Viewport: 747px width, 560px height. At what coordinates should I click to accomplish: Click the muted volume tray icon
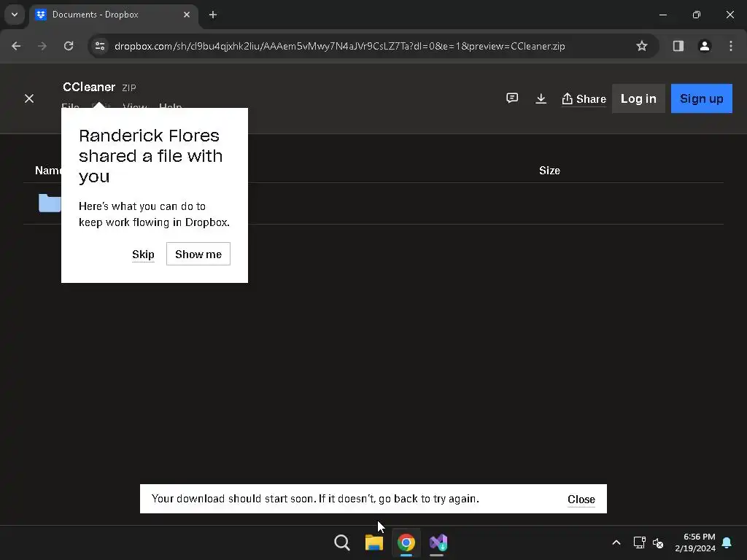(658, 542)
